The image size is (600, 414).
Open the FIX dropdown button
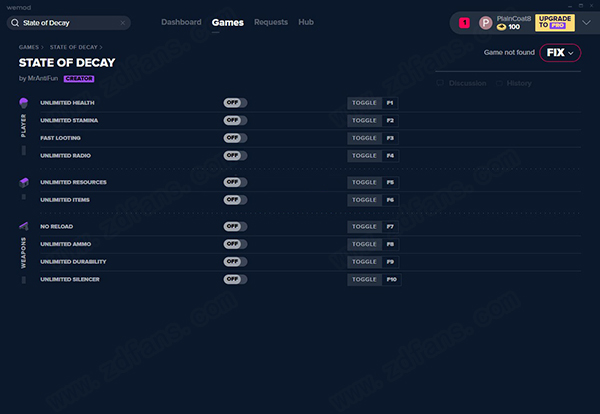560,52
